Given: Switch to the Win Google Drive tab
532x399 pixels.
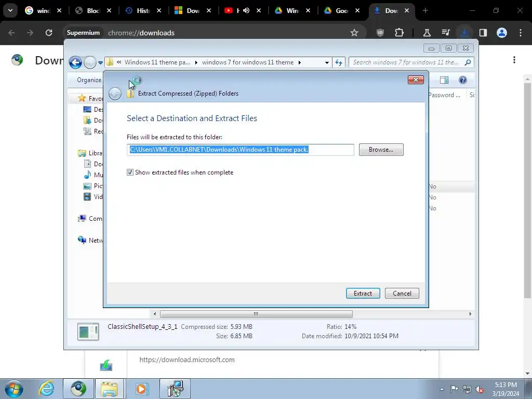Looking at the screenshot, I should (x=292, y=10).
